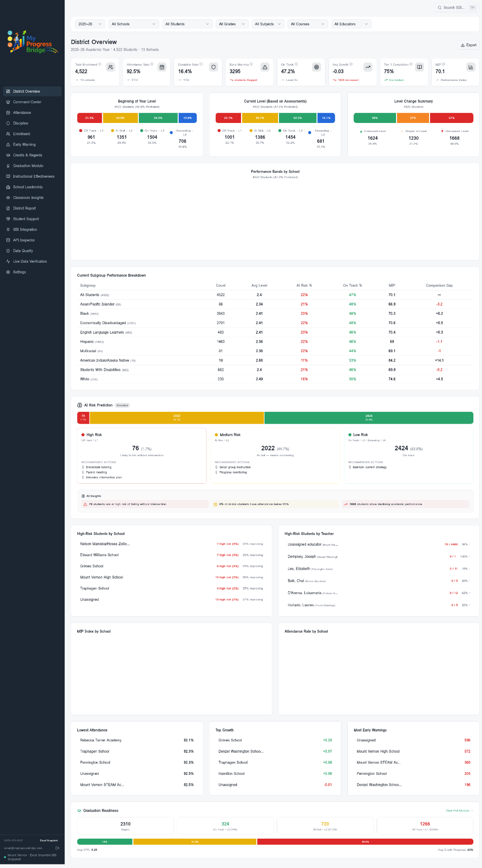The image size is (482, 868).
Task: Click the Early Warning info icon
Action: click(x=251, y=64)
